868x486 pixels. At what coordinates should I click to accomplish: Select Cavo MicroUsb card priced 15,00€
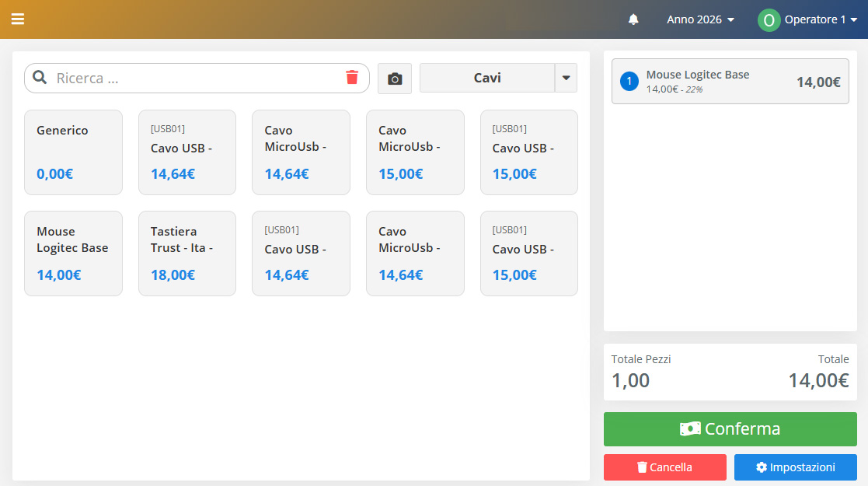pos(415,152)
